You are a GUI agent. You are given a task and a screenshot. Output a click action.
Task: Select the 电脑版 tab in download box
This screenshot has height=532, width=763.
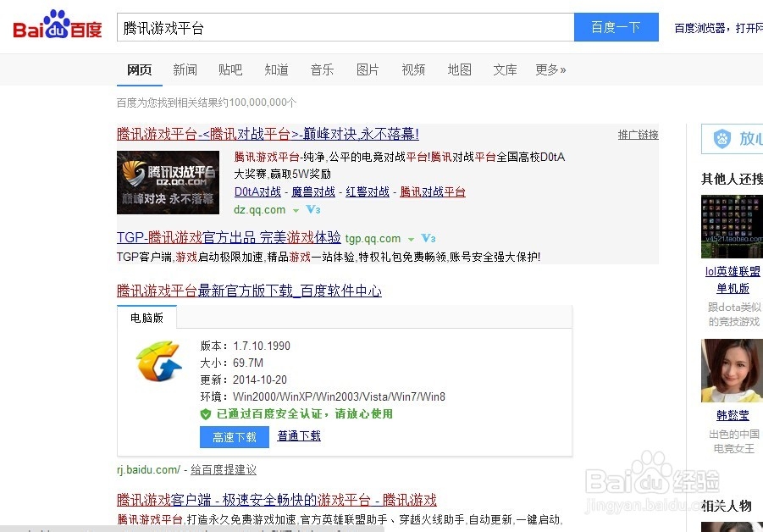click(x=147, y=317)
